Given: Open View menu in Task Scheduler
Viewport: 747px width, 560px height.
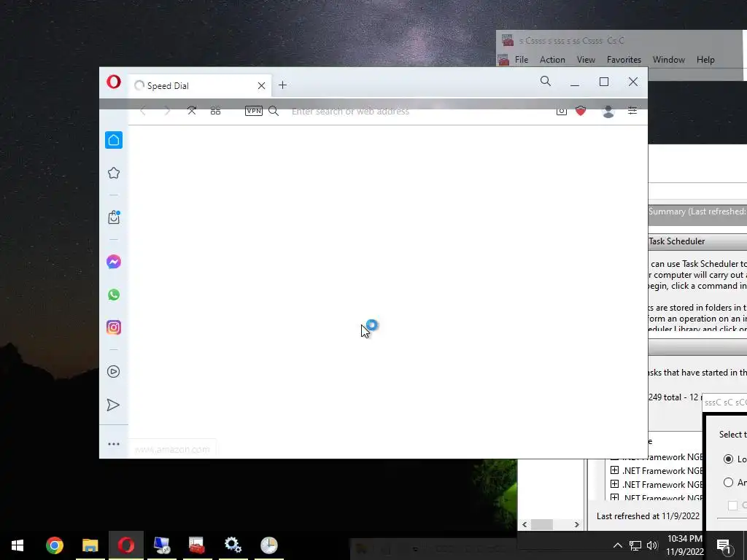Looking at the screenshot, I should pyautogui.click(x=586, y=60).
